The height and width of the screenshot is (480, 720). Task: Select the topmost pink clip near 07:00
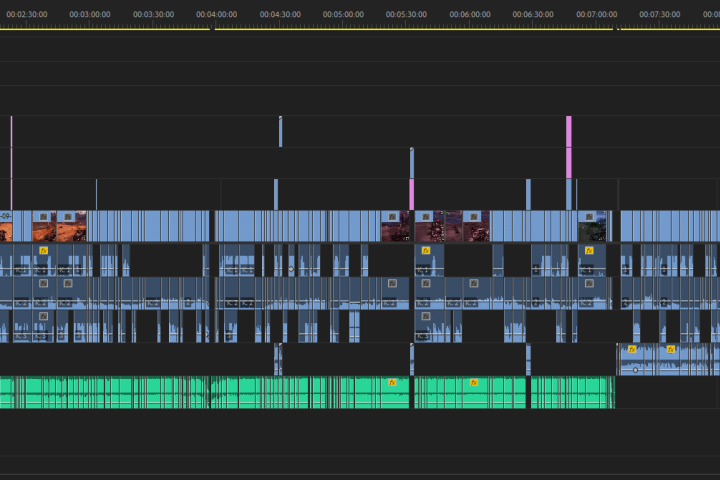pyautogui.click(x=569, y=131)
